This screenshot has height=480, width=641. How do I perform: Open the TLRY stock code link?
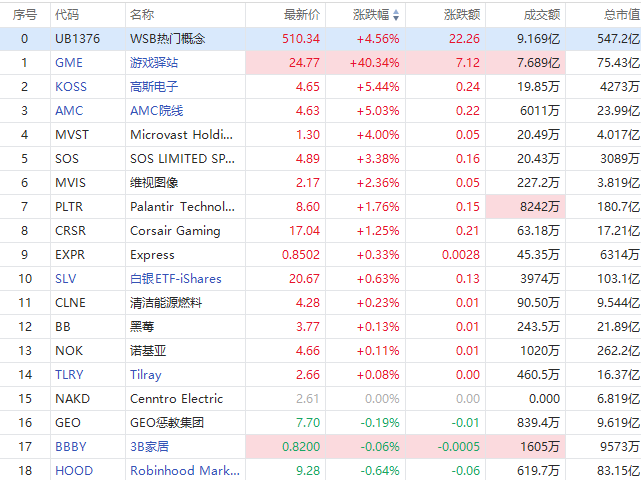69,375
